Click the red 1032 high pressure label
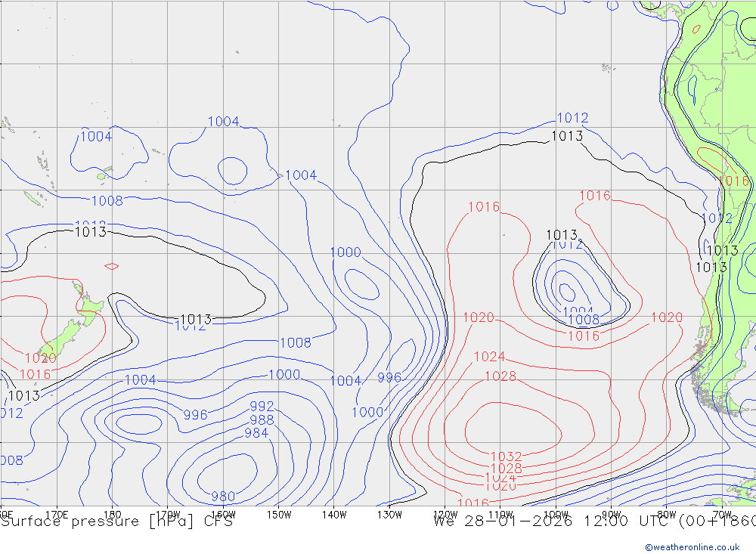The width and height of the screenshot is (756, 554). pyautogui.click(x=507, y=456)
